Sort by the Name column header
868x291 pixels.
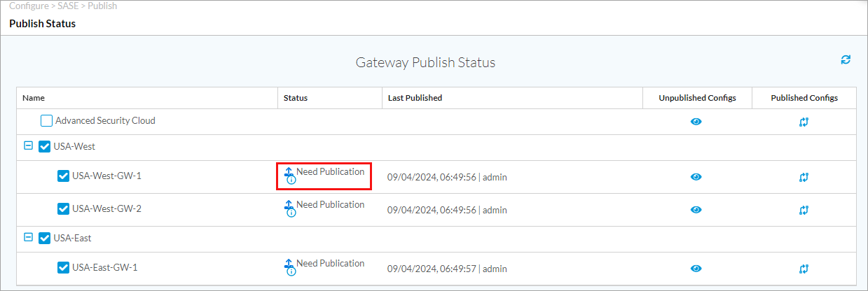pos(34,98)
